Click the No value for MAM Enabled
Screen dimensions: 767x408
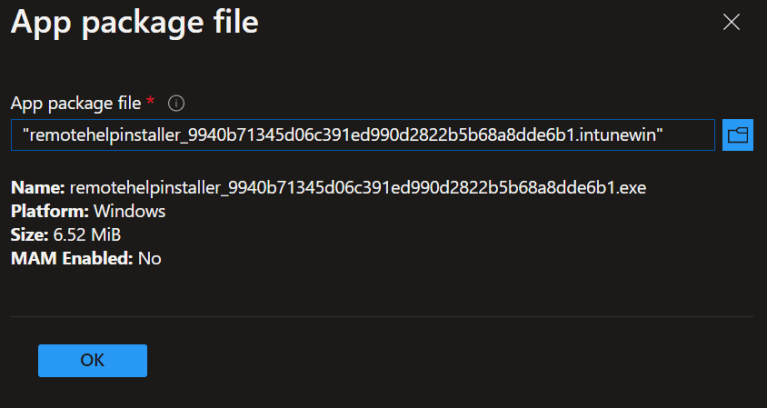tap(150, 259)
